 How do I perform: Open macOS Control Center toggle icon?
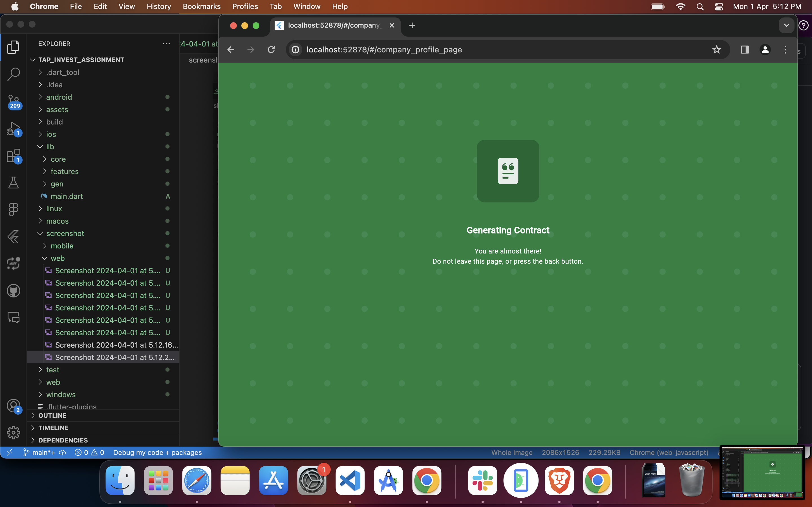coord(719,7)
